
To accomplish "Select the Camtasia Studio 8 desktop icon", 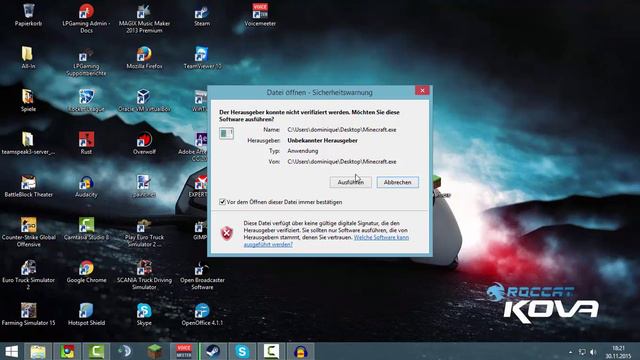I will click(86, 229).
